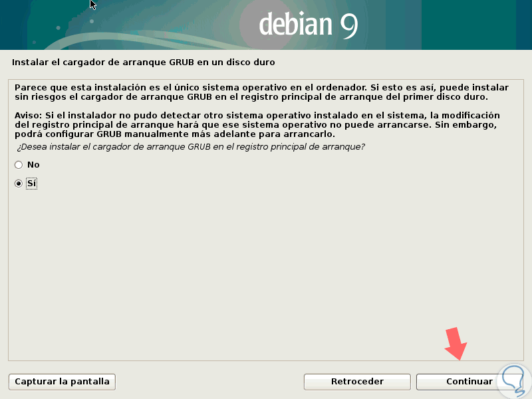The image size is (532, 399).
Task: Click the heading "Instalar el cargador de arranque GRUB"
Action: (x=143, y=63)
